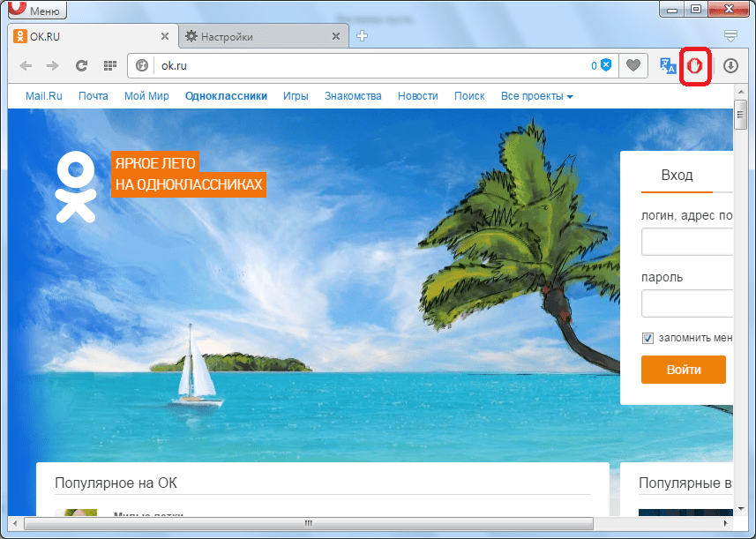This screenshot has width=756, height=539.
Task: Click the orange Войти button
Action: pos(683,370)
